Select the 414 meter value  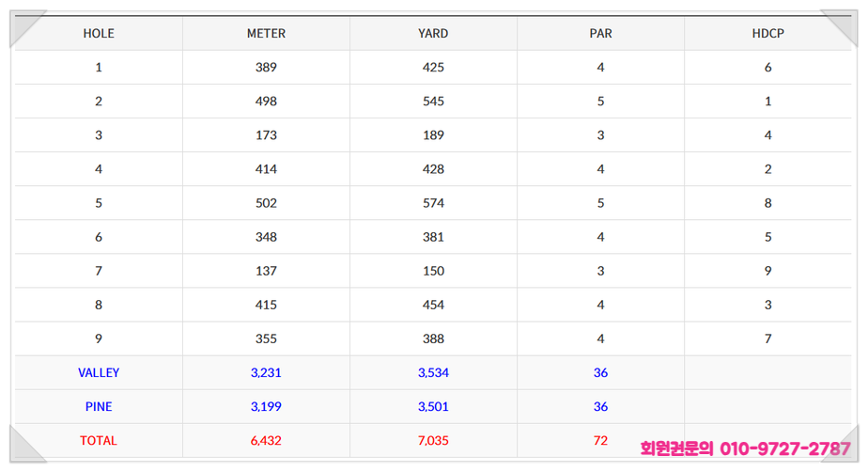[x=266, y=169]
